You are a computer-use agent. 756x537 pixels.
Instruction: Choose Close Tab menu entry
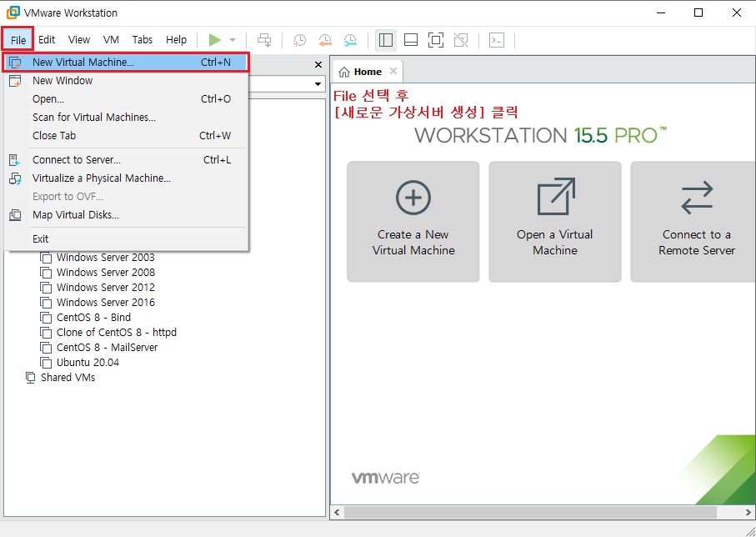(127, 136)
